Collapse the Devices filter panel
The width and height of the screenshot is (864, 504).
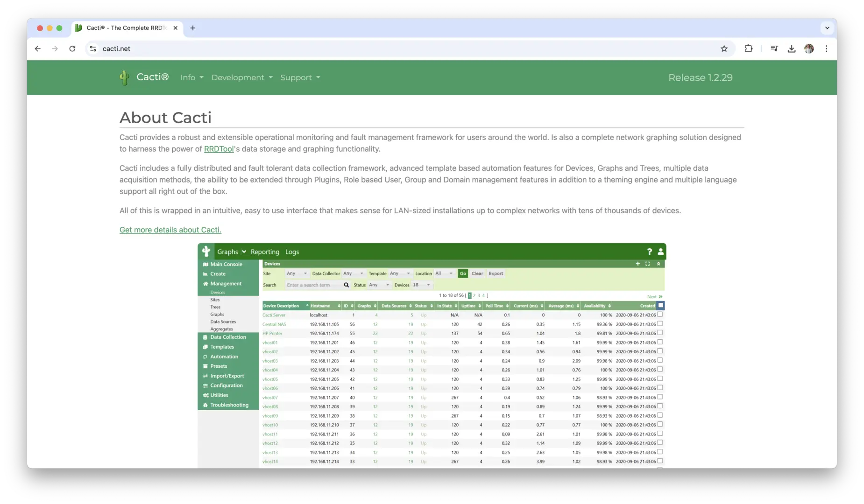coord(659,264)
